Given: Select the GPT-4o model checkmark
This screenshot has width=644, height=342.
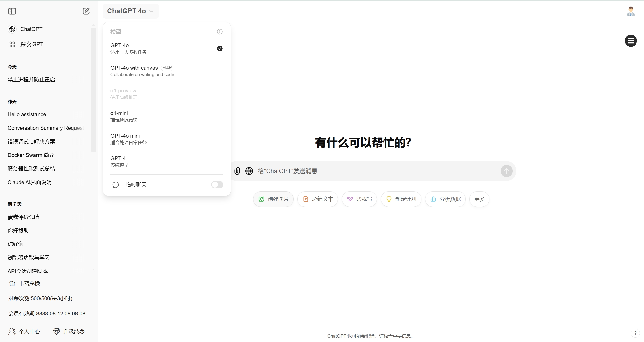Looking at the screenshot, I should coord(220,48).
